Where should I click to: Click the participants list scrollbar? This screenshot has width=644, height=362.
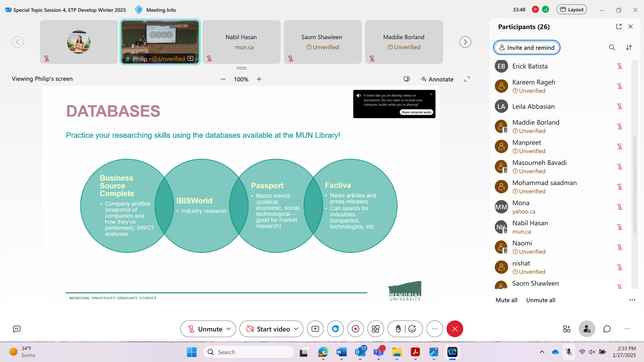tap(634, 184)
